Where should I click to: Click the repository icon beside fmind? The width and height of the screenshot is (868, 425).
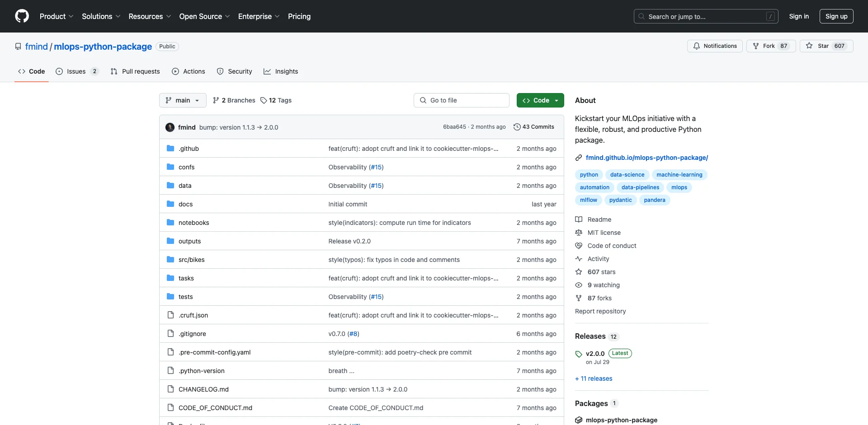coord(18,47)
